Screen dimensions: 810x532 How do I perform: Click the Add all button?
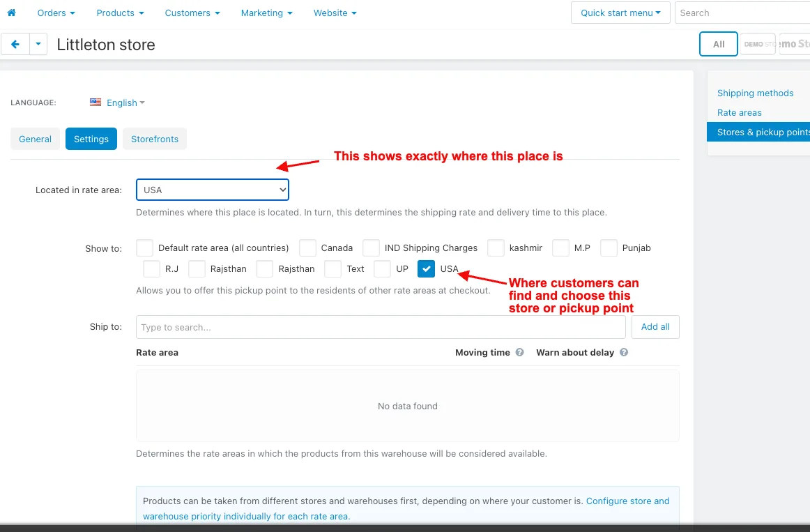[655, 327]
